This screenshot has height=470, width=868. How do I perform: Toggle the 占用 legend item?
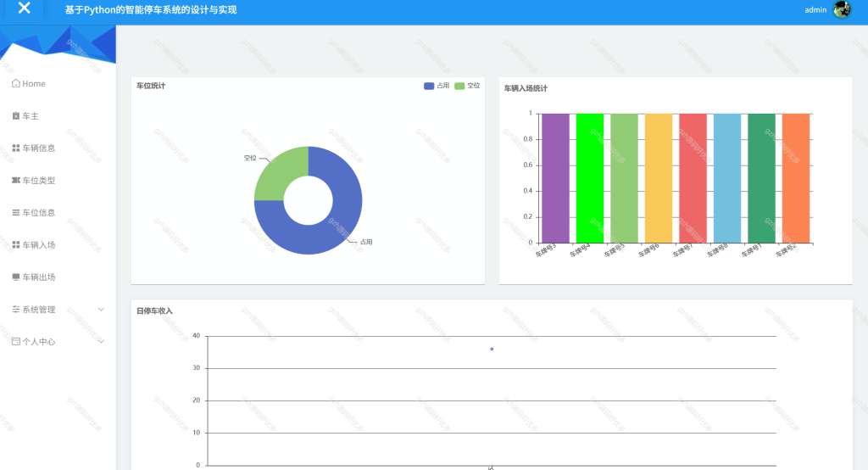tap(437, 86)
